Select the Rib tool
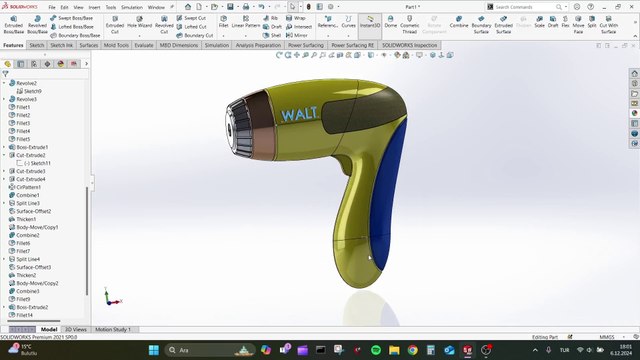Viewport: 640px width, 360px height. coord(270,18)
